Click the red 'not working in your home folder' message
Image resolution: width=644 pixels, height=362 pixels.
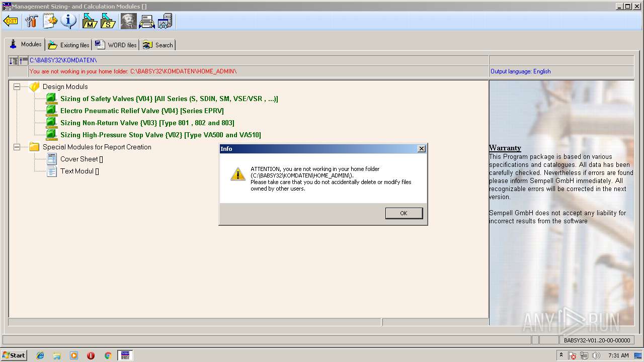[133, 71]
